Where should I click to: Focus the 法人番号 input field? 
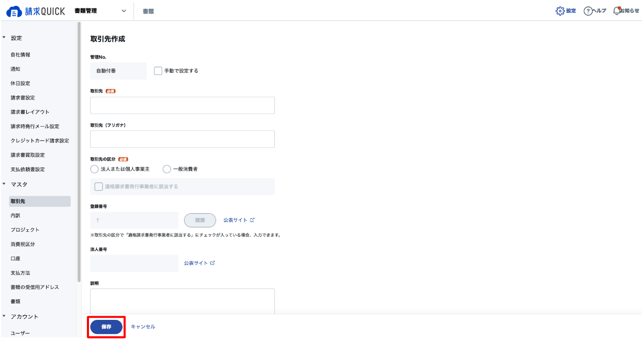(x=134, y=263)
